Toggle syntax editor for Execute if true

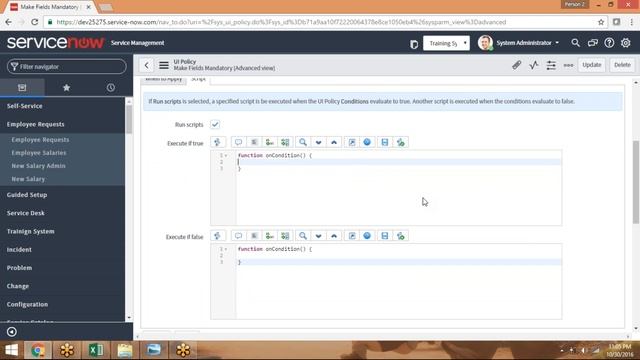pyautogui.click(x=218, y=142)
